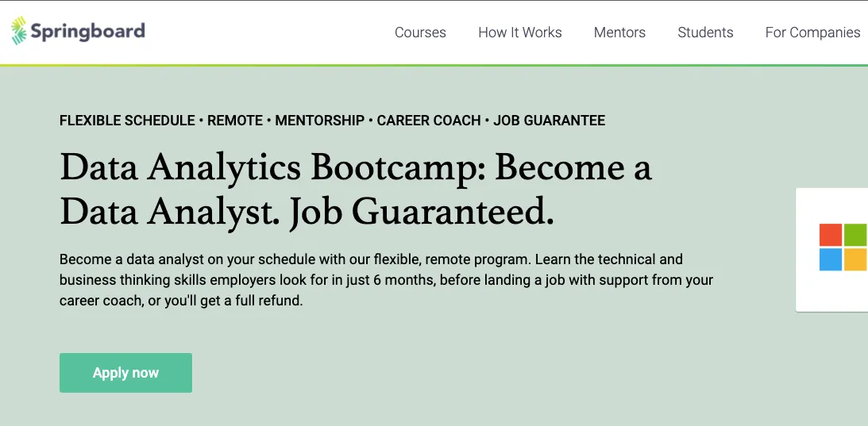Click the FLEXIBLE SCHEDULE tagline text
868x426 pixels.
[127, 121]
